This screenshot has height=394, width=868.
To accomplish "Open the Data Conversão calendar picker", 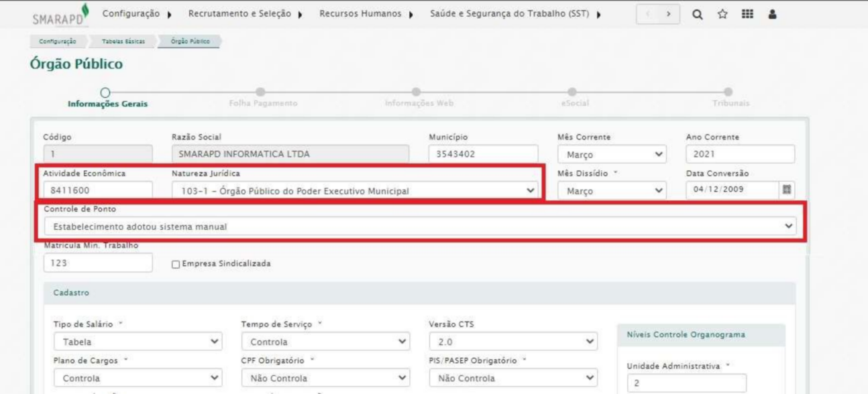I will 789,190.
